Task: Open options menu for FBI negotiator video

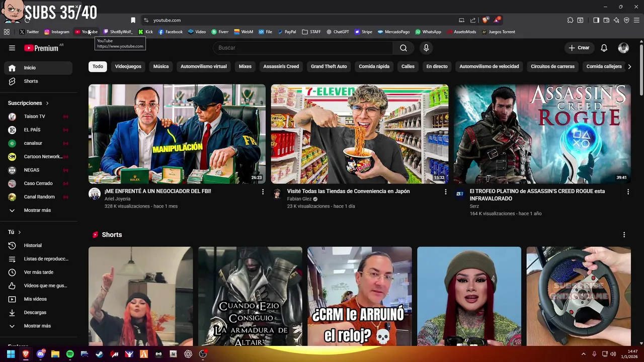Action: [x=263, y=192]
